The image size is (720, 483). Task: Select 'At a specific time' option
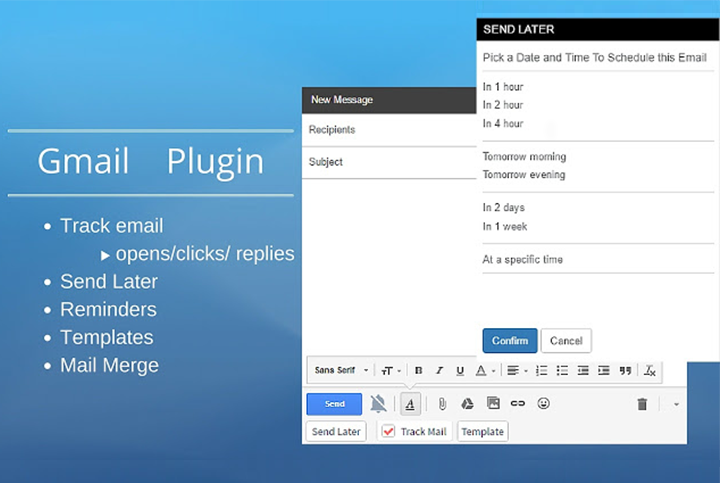click(x=523, y=259)
